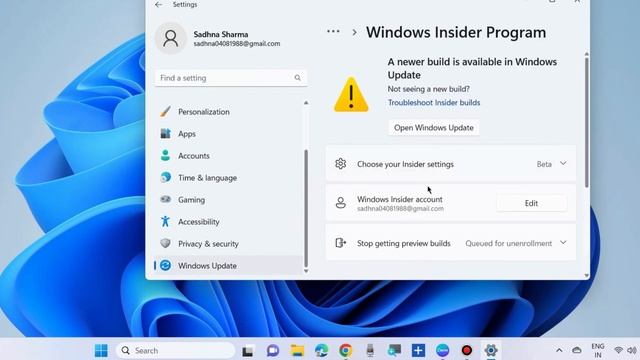Click the Time & language globe icon
Image resolution: width=640 pixels, height=360 pixels.
[x=165, y=177]
